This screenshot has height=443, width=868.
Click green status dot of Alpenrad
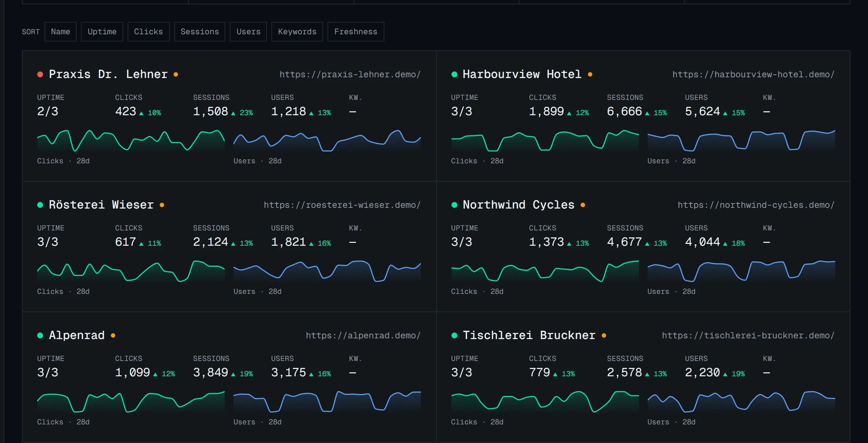pyautogui.click(x=40, y=335)
